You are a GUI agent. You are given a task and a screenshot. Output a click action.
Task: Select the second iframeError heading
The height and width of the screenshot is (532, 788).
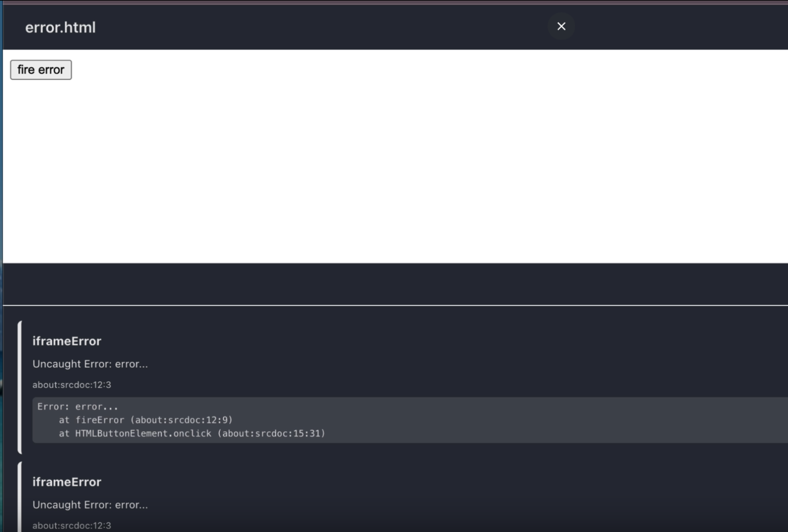point(67,482)
